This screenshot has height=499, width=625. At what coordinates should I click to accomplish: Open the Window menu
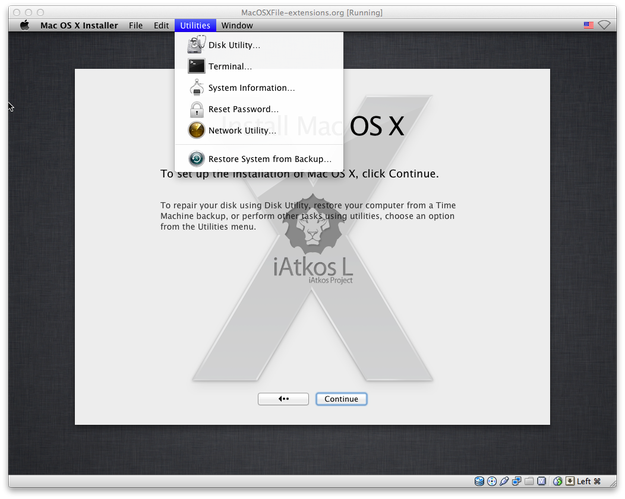click(237, 26)
